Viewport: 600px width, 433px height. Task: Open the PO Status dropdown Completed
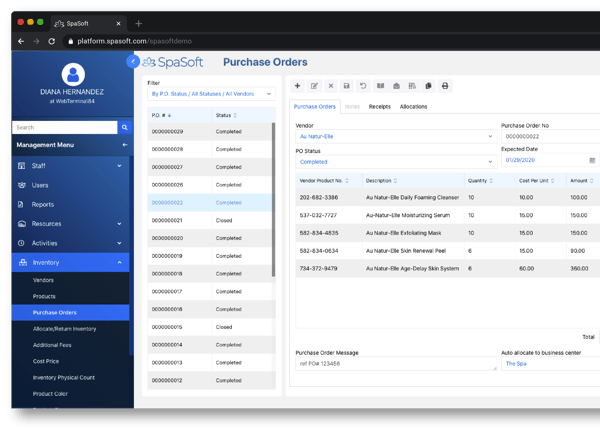396,162
